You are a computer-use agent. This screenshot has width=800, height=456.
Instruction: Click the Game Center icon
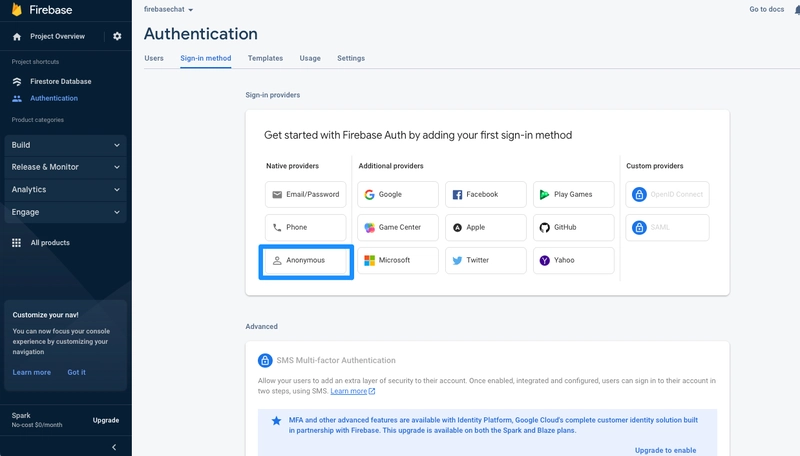click(369, 227)
